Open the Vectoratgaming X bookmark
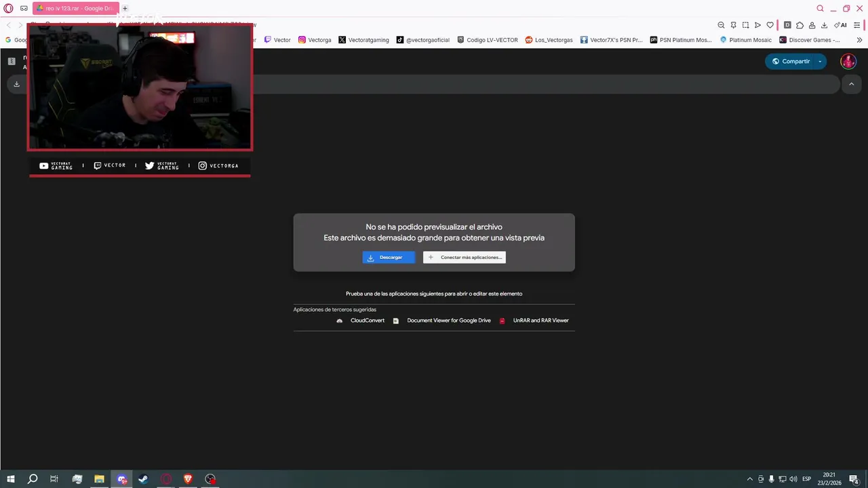The width and height of the screenshot is (868, 488). click(364, 40)
